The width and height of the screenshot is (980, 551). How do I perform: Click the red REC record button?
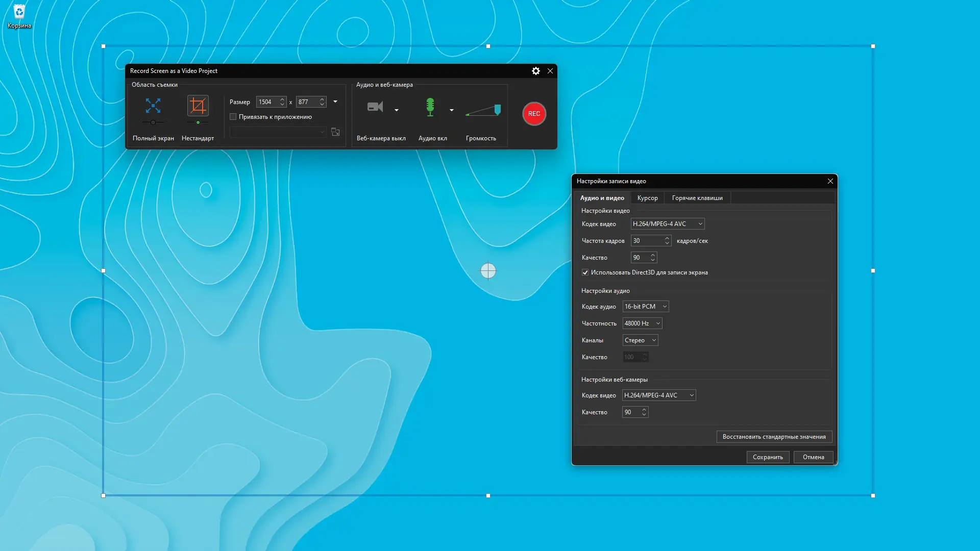pos(534,113)
